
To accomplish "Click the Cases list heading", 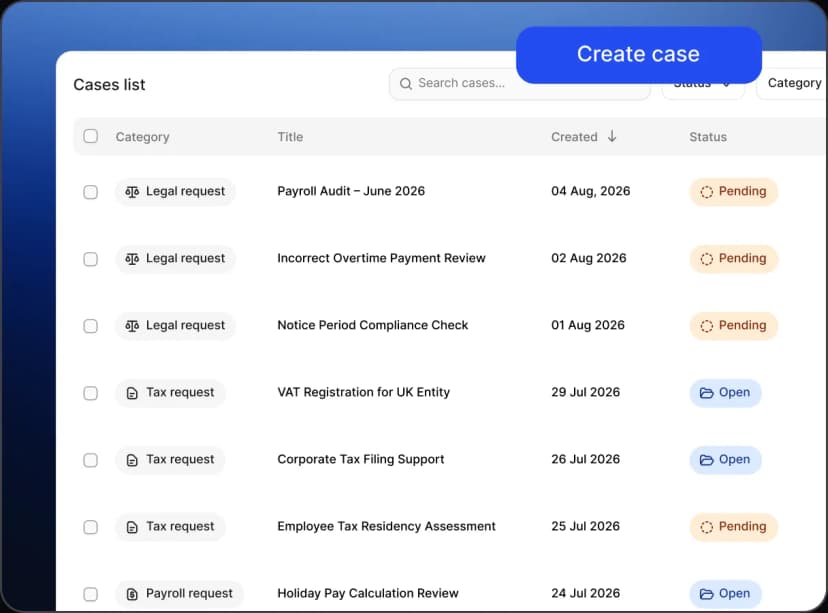I will coord(109,84).
